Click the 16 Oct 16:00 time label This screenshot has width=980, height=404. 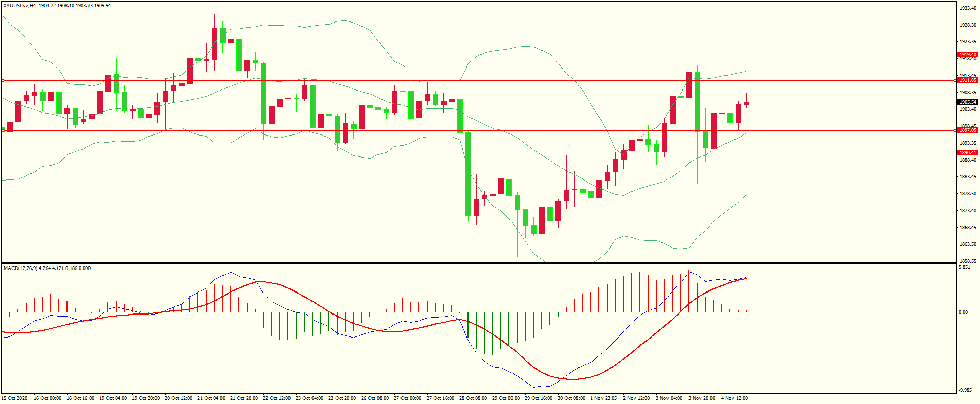[x=80, y=398]
